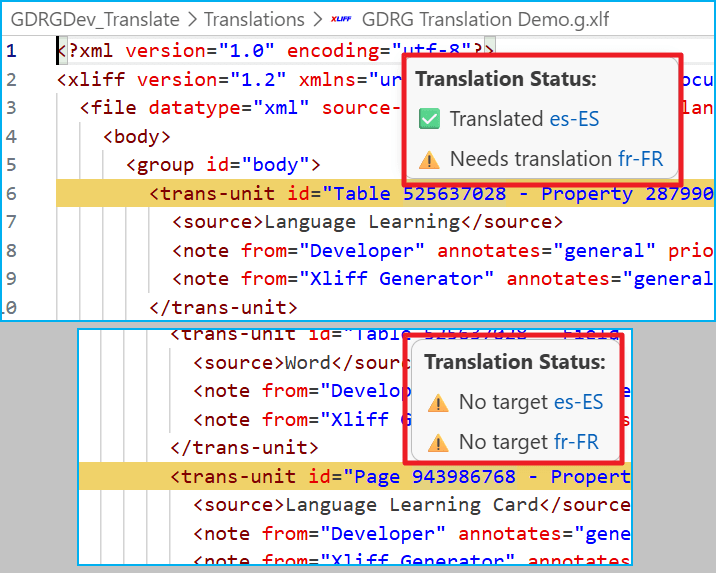Follow the No target es-ES link
This screenshot has width=716, height=573.
[578, 402]
